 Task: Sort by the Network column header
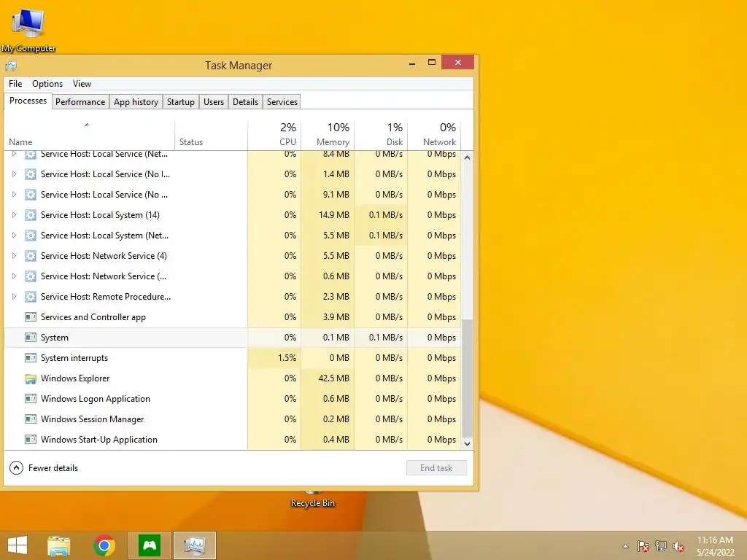(434, 135)
